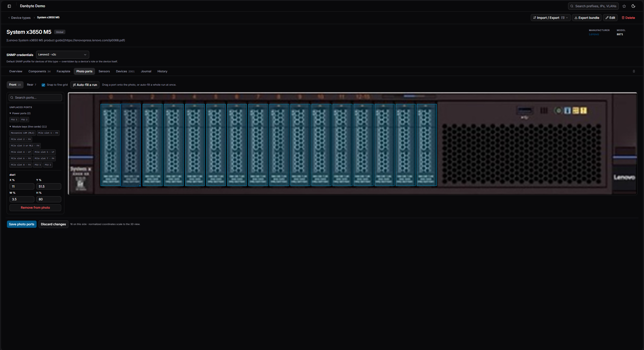
Task: Click the Lenovo product guide description text
Action: 66,40
